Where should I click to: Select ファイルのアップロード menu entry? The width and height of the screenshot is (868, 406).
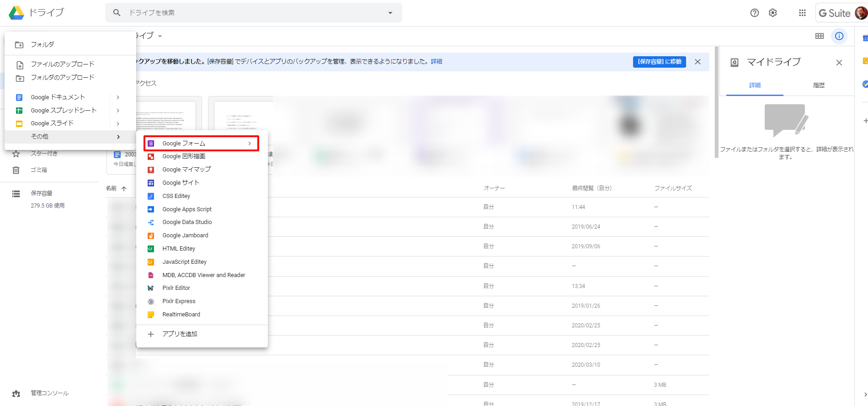[62, 64]
